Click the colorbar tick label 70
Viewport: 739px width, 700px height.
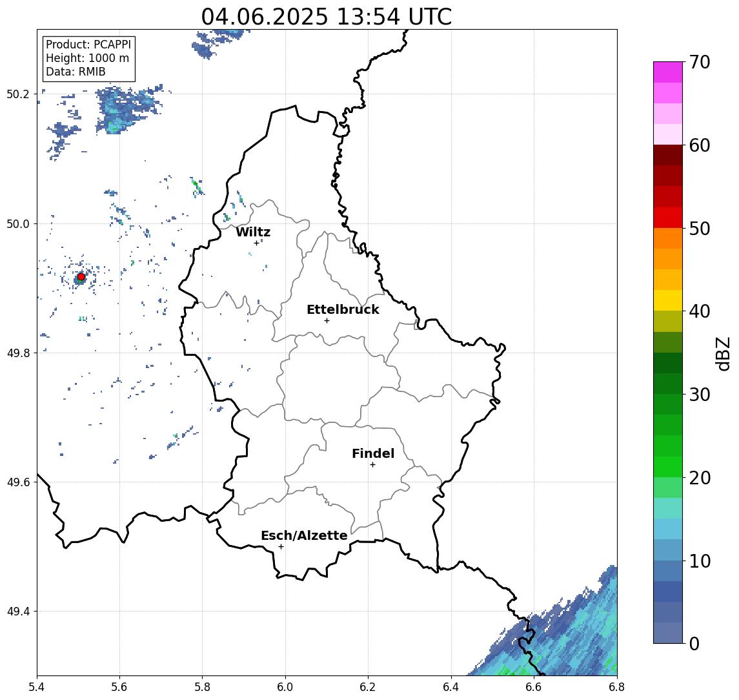pos(700,62)
